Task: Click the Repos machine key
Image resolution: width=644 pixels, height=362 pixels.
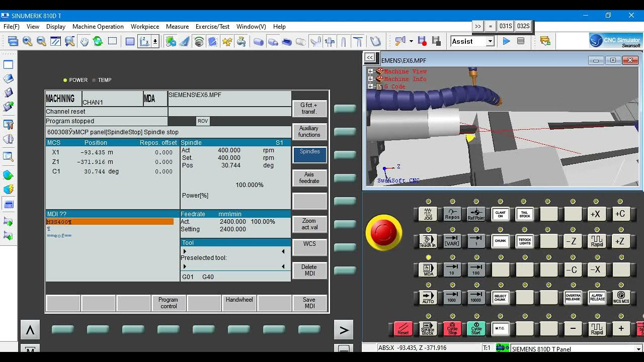Action: coord(452,214)
